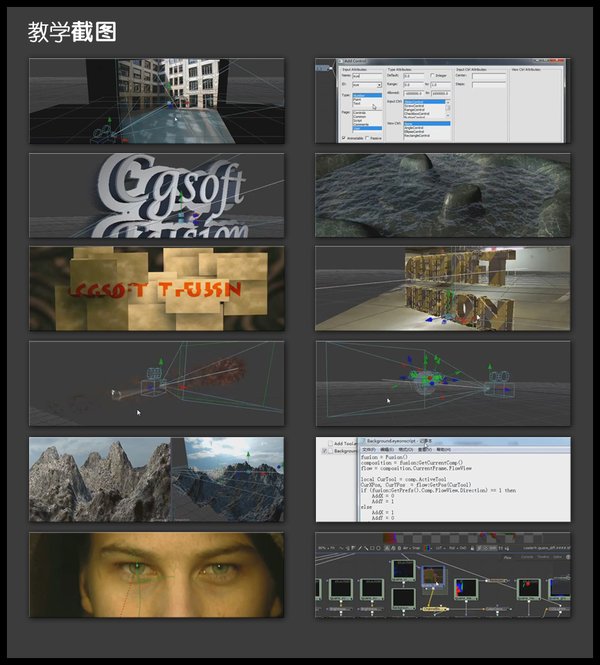Click the Center field in Input Ctrl Attributes

click(489, 76)
